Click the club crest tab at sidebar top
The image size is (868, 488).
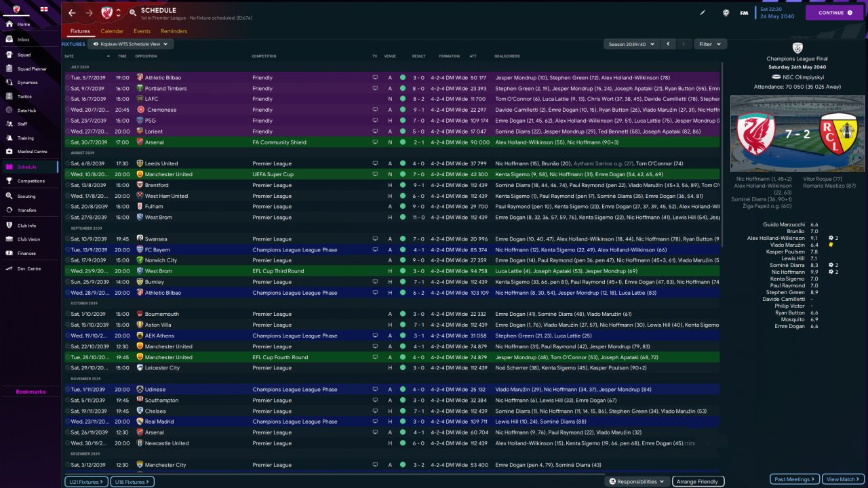(16, 8)
